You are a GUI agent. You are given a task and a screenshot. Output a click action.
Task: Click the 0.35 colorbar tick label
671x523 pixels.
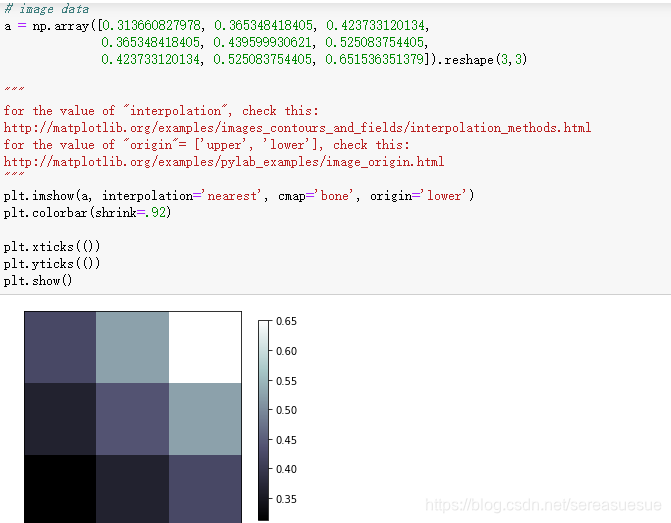coord(286,499)
